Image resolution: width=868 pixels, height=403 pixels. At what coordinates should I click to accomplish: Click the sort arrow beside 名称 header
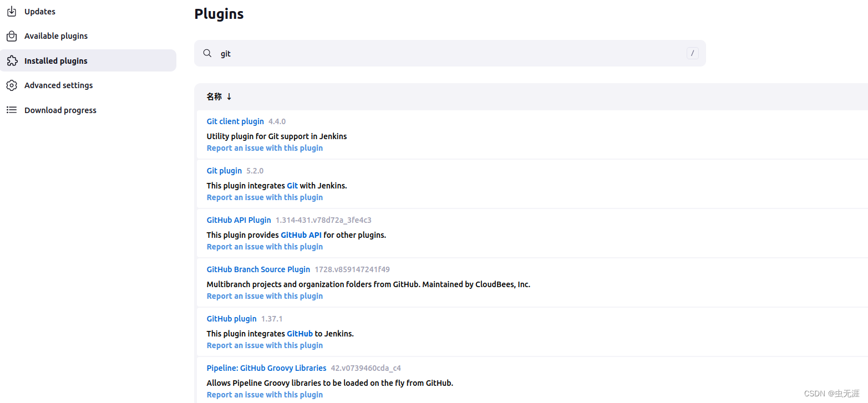point(229,96)
